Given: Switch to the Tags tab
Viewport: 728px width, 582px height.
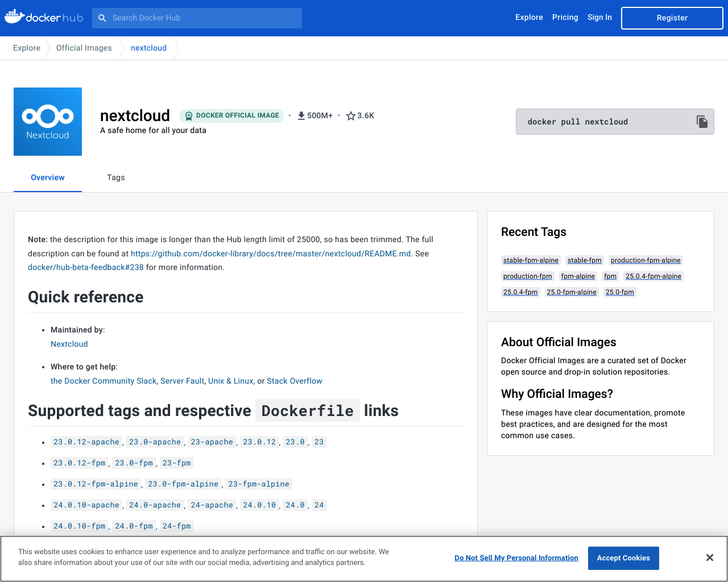Looking at the screenshot, I should click(115, 177).
